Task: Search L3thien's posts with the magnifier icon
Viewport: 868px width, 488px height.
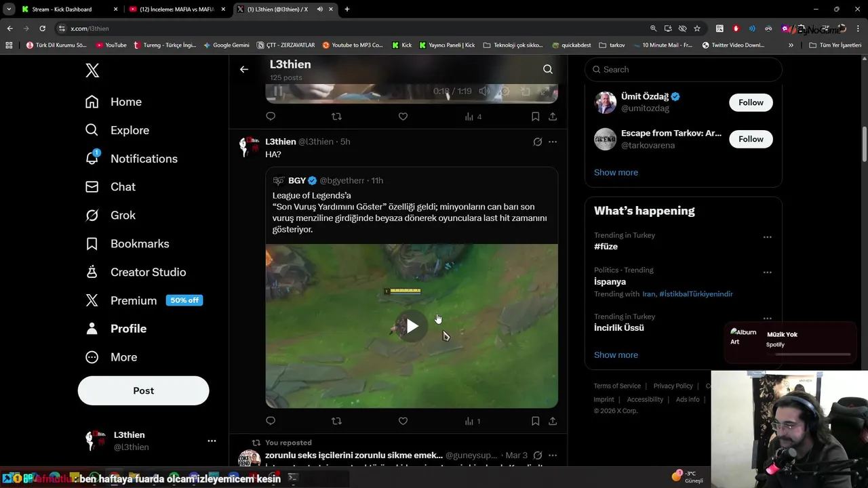Action: [x=548, y=69]
